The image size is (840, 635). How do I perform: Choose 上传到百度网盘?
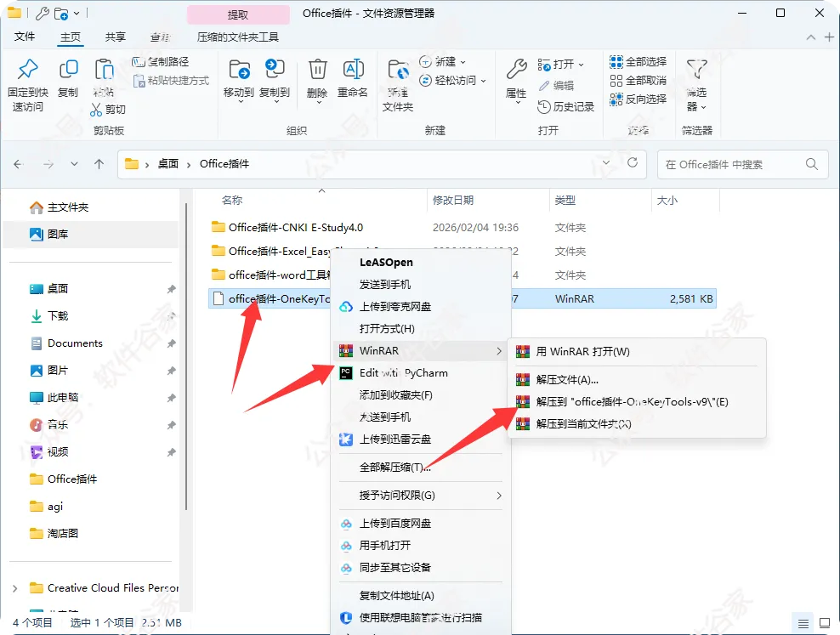tap(421, 524)
